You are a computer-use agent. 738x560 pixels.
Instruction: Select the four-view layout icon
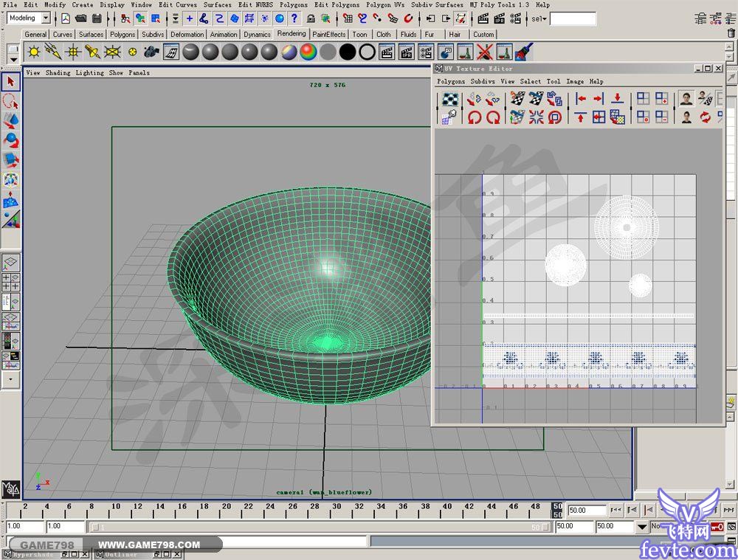[11, 281]
